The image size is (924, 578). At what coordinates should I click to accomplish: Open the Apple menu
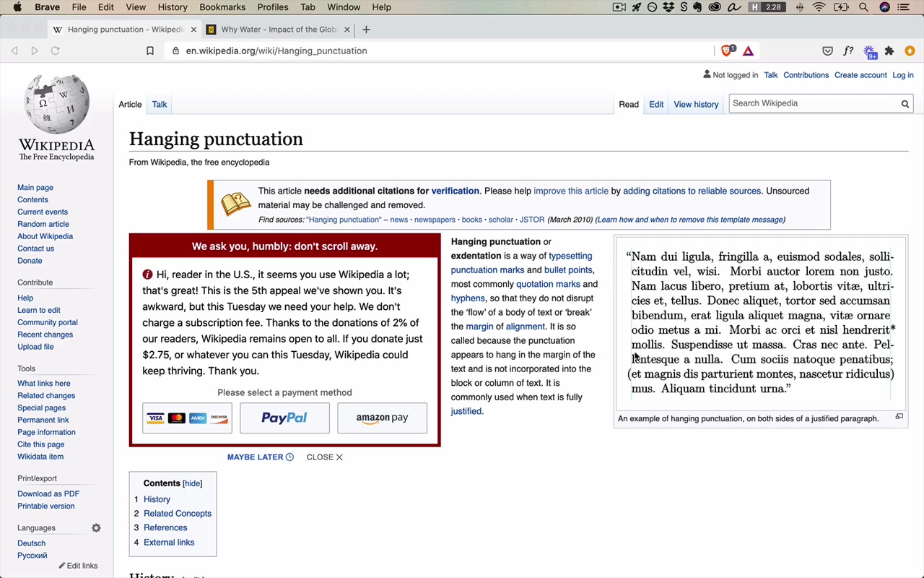tap(17, 7)
